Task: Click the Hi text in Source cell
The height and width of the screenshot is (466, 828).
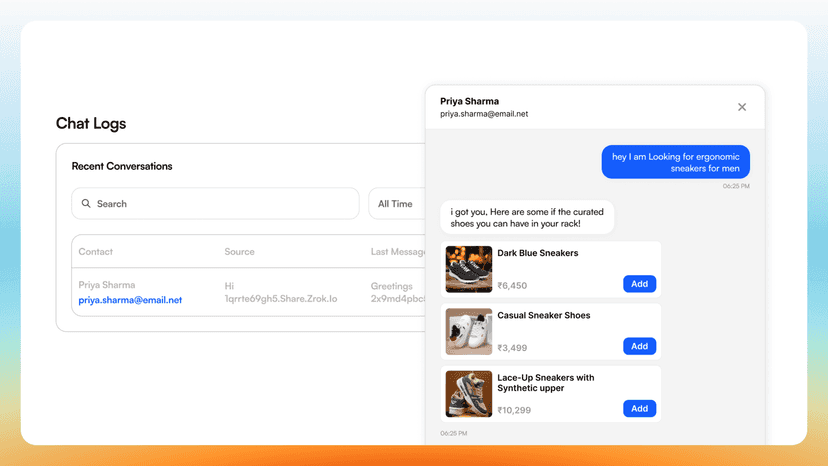Action: [x=229, y=286]
